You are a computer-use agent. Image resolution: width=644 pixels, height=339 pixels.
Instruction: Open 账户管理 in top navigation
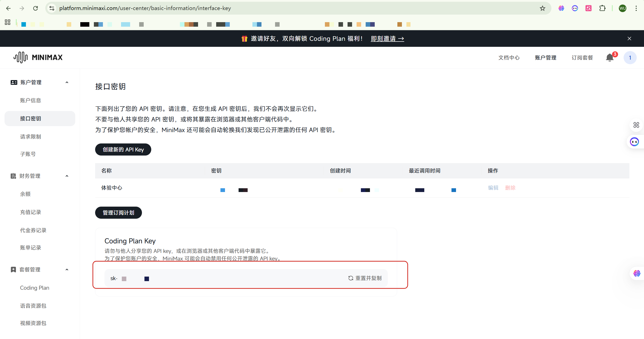pos(546,58)
